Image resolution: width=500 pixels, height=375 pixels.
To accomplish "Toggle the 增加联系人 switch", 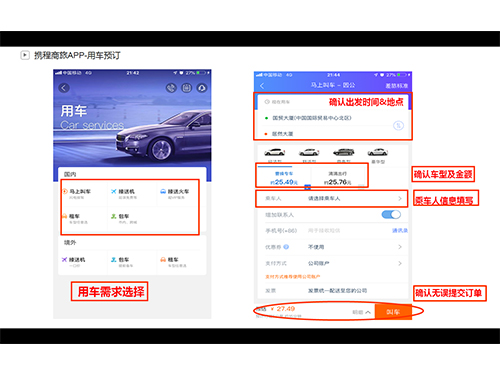I will tap(391, 214).
